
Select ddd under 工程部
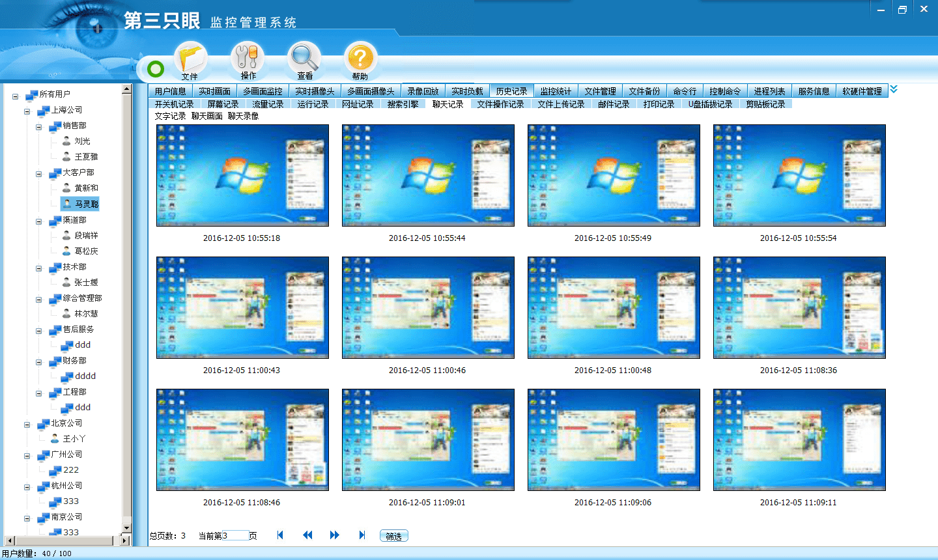tap(83, 408)
